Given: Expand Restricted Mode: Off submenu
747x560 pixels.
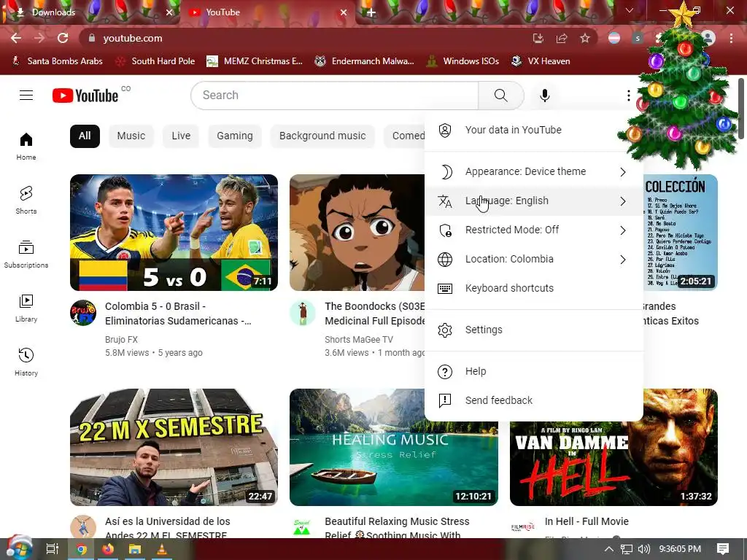Looking at the screenshot, I should tap(533, 230).
